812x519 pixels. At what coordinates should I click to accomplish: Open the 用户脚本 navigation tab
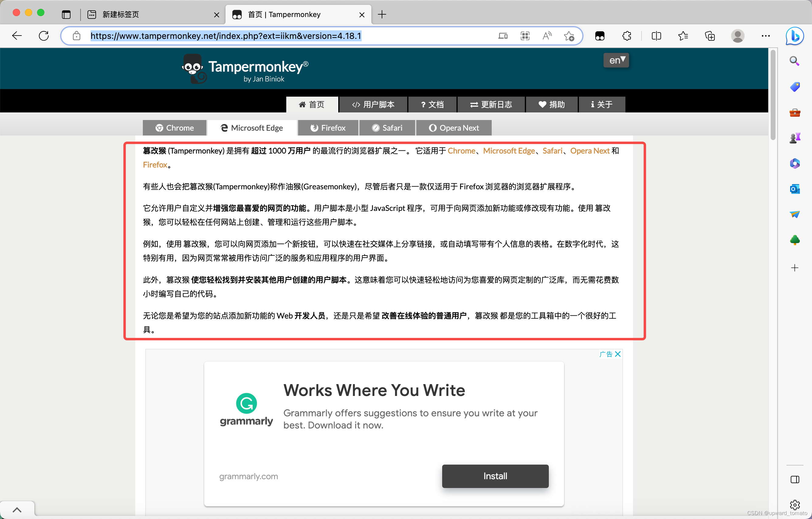click(373, 104)
